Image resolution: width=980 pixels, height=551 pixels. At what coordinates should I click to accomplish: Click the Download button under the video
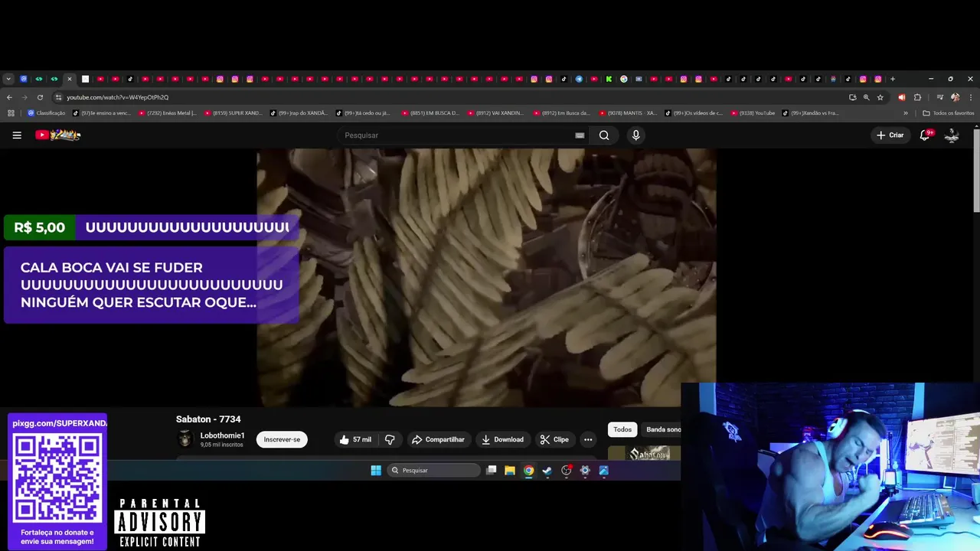pyautogui.click(x=502, y=440)
